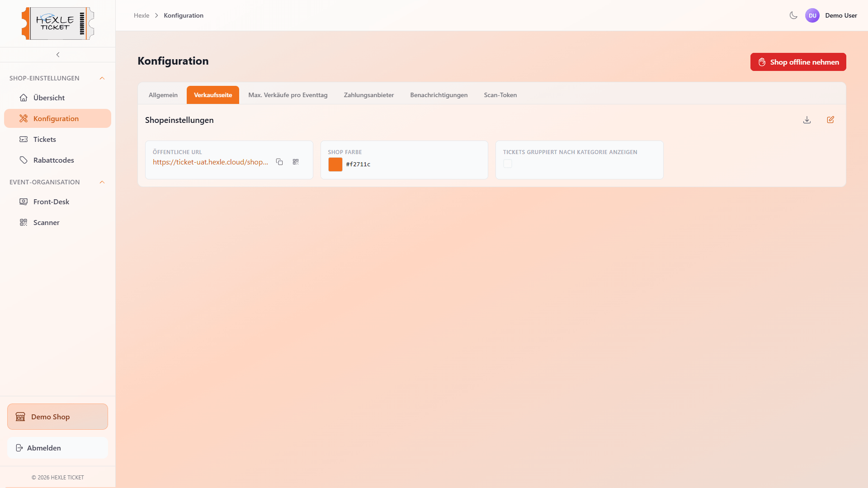This screenshot has height=488, width=868.
Task: Copy the public shop URL
Action: 279,162
